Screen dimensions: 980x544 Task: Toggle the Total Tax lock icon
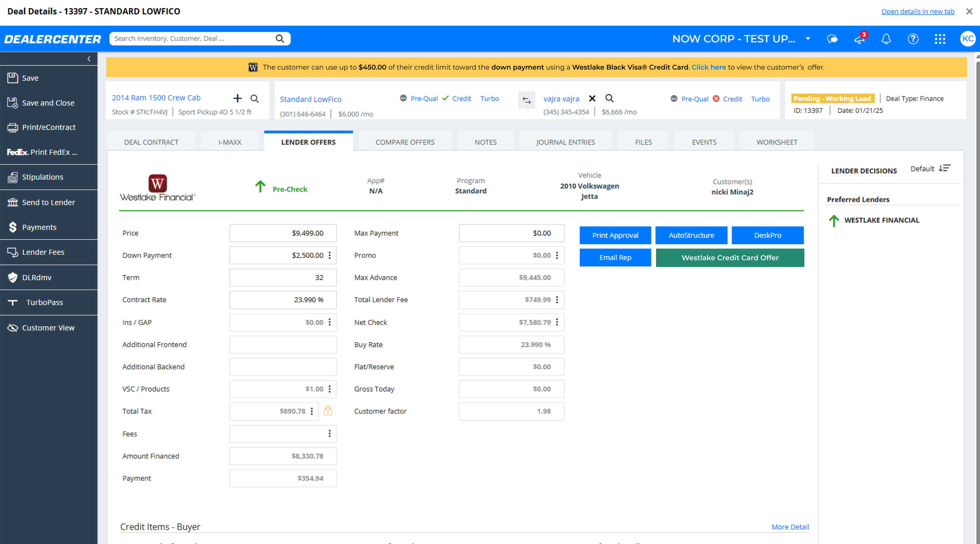[x=327, y=411]
